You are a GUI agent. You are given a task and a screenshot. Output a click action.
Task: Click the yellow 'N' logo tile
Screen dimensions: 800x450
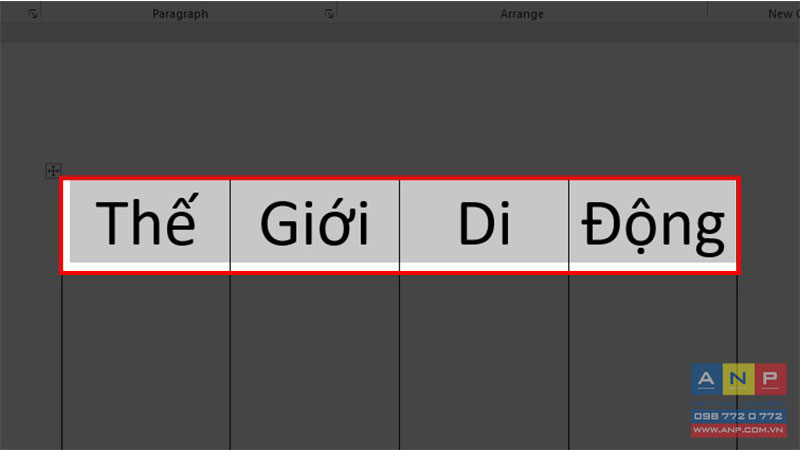tap(738, 380)
